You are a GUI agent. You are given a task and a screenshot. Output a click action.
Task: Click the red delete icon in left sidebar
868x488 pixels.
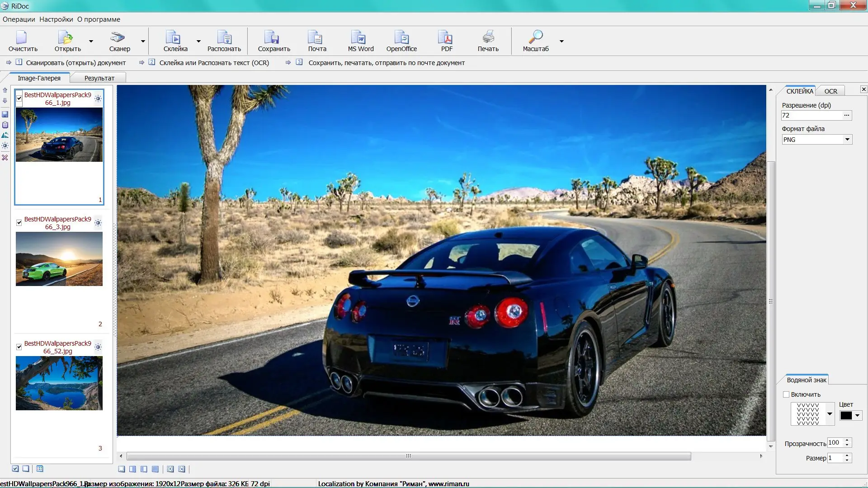click(5, 157)
